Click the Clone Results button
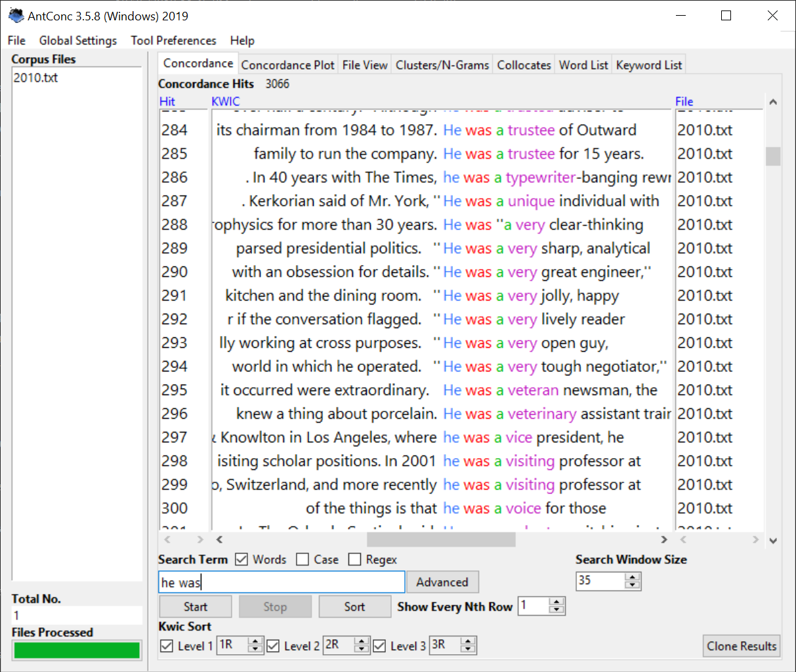This screenshot has width=796, height=672. click(x=742, y=646)
